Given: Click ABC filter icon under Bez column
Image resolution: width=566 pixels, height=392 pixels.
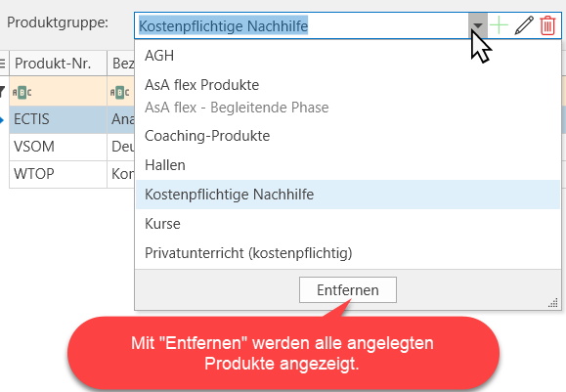Looking at the screenshot, I should tap(120, 93).
